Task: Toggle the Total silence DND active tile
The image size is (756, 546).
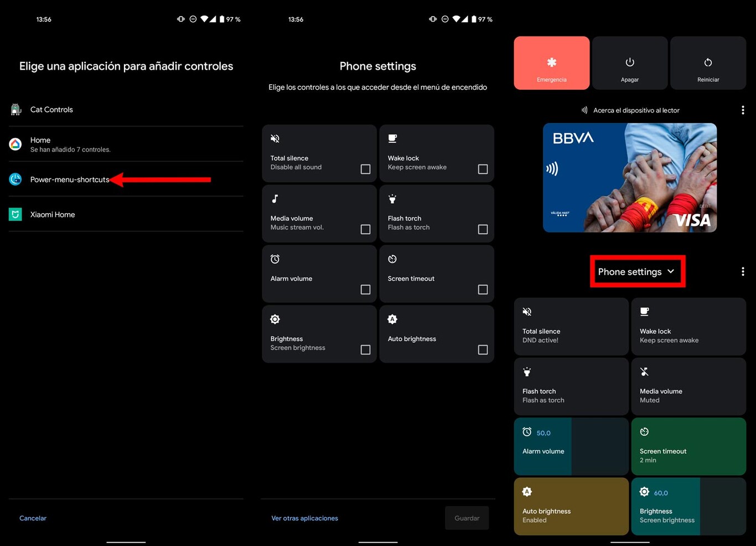Action: pos(571,326)
